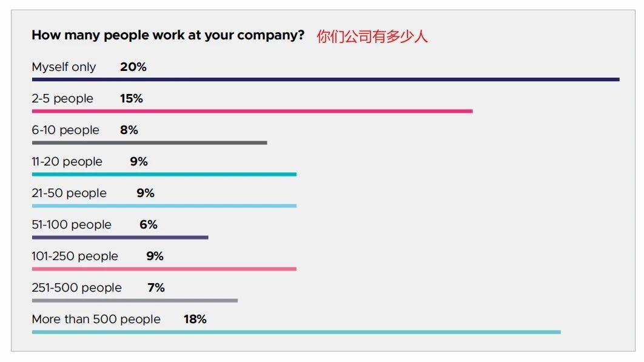
Task: Click the 20% value
Action: click(x=133, y=67)
